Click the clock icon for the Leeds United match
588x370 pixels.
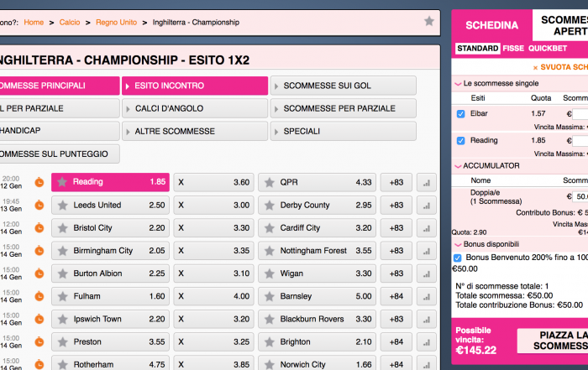pyautogui.click(x=39, y=206)
